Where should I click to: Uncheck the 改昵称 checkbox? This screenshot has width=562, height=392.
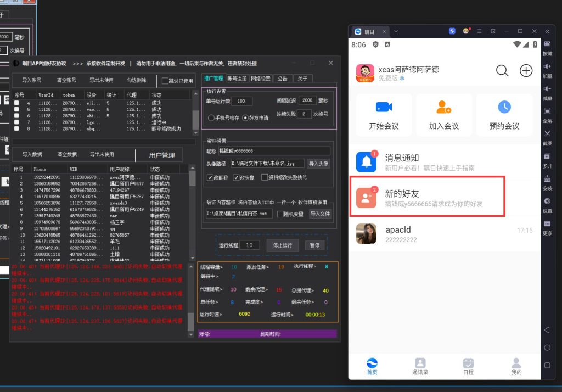[211, 177]
